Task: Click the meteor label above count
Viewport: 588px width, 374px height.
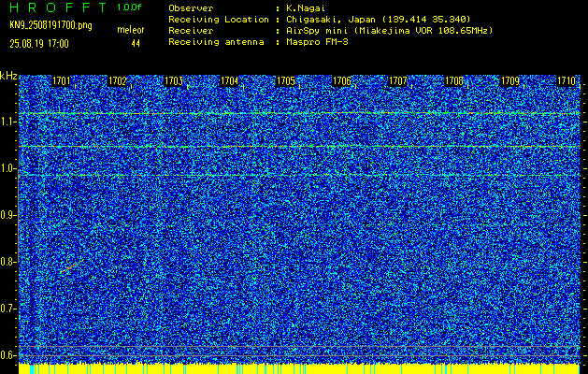Action: pyautogui.click(x=131, y=30)
